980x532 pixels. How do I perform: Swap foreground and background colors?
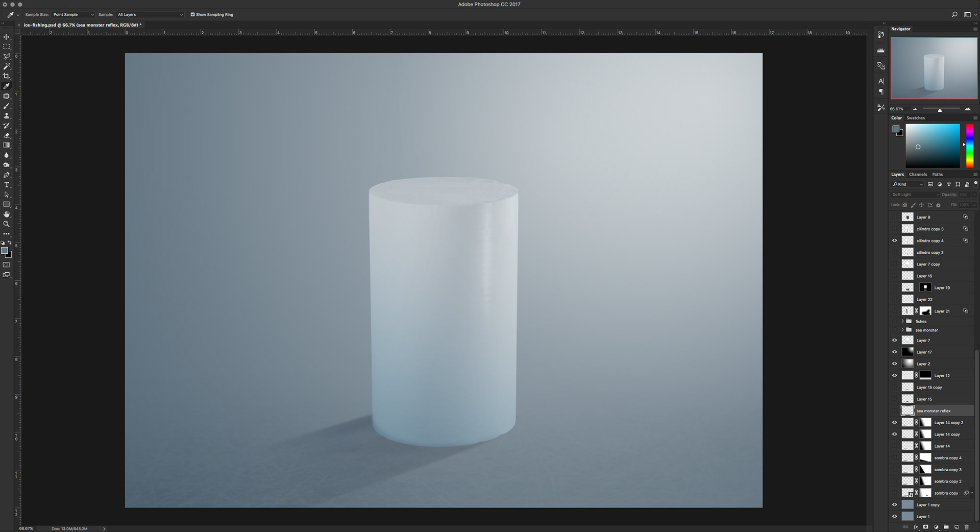pyautogui.click(x=10, y=243)
